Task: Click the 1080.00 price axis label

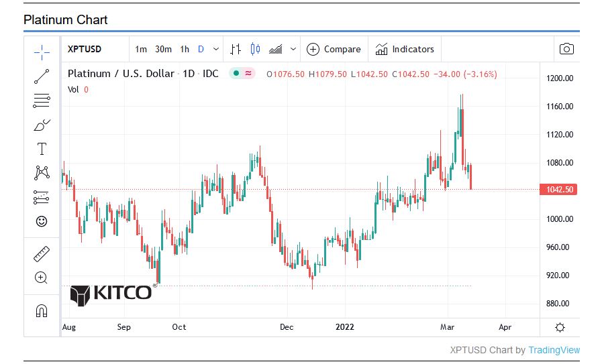Action: (560, 163)
